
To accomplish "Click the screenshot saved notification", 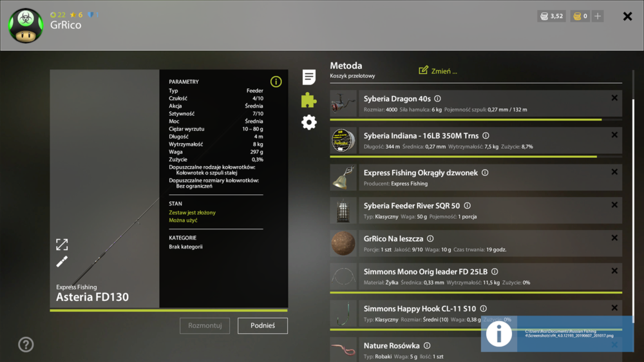I will click(x=557, y=334).
